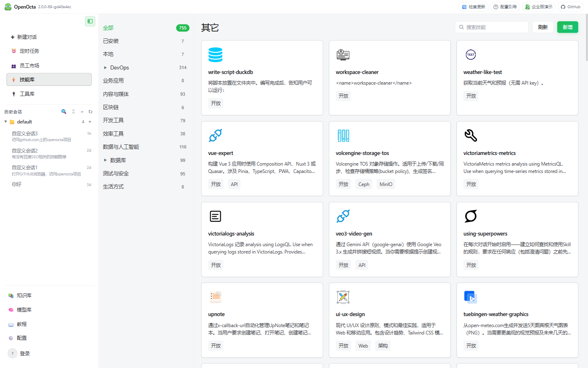Click the using-superpowers icon
The width and height of the screenshot is (588, 368).
(x=470, y=216)
